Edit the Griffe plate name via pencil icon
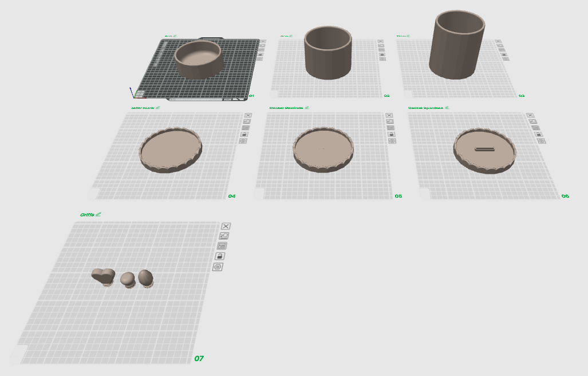 [98, 214]
